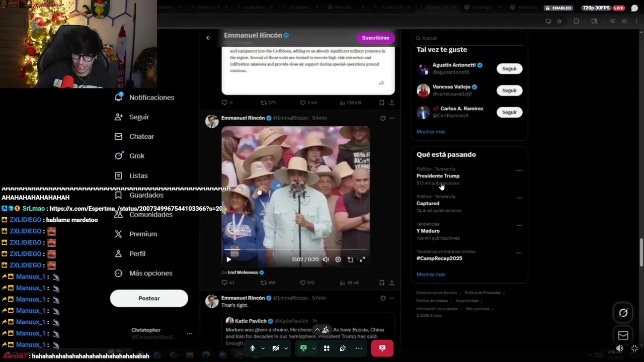Open video settings gear icon
Image resolution: width=644 pixels, height=362 pixels.
[x=338, y=259]
